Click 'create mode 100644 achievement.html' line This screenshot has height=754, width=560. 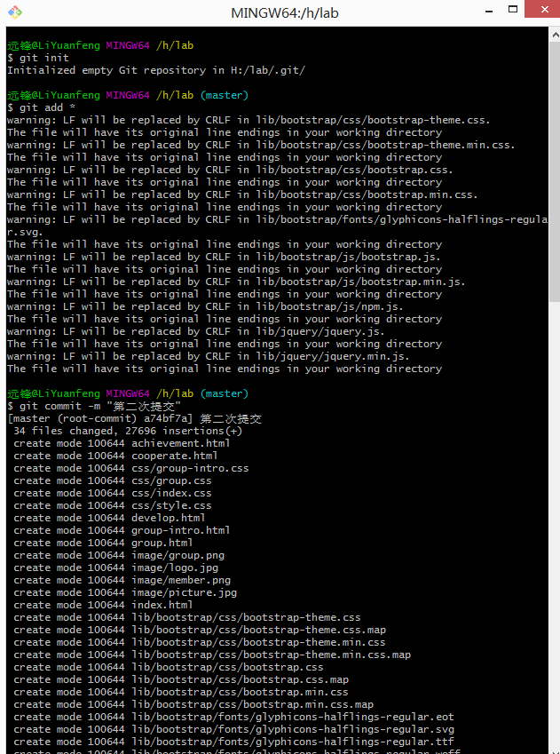coord(122,443)
